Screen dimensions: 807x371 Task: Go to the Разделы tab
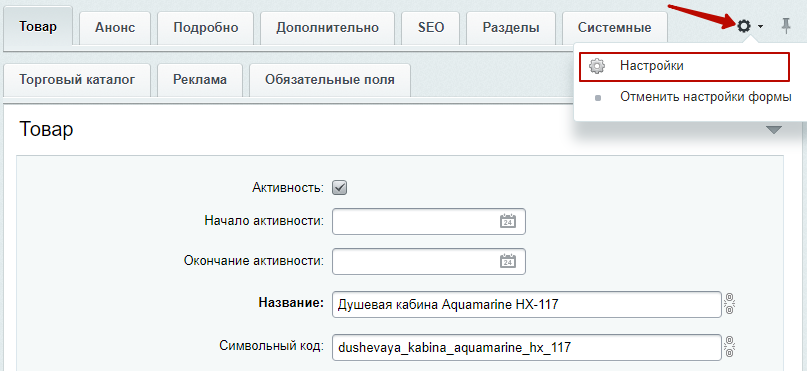[x=511, y=29]
